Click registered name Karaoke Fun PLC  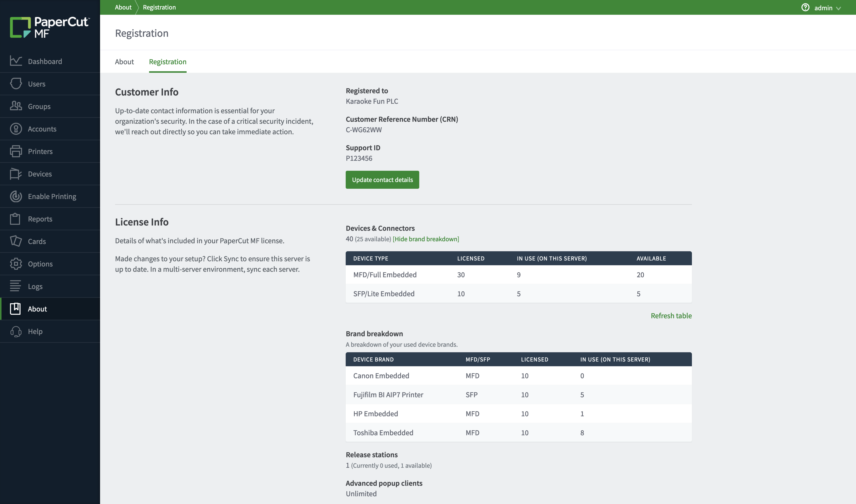pyautogui.click(x=372, y=101)
